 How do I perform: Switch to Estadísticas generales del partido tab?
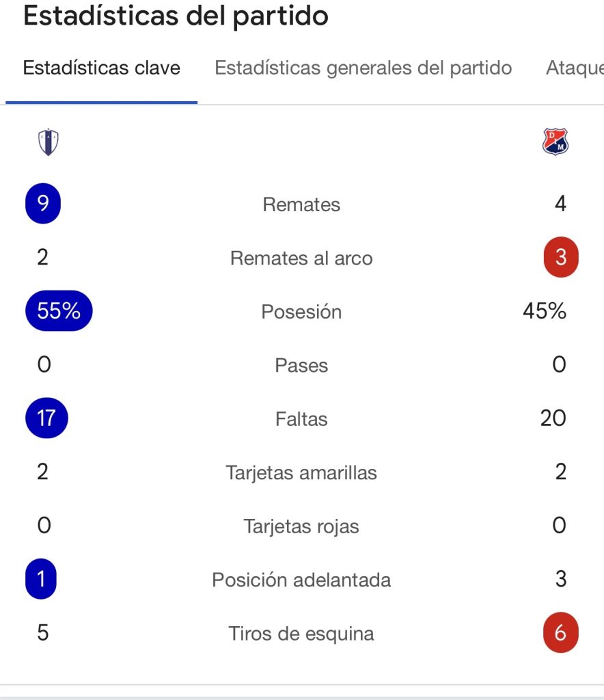tap(363, 68)
